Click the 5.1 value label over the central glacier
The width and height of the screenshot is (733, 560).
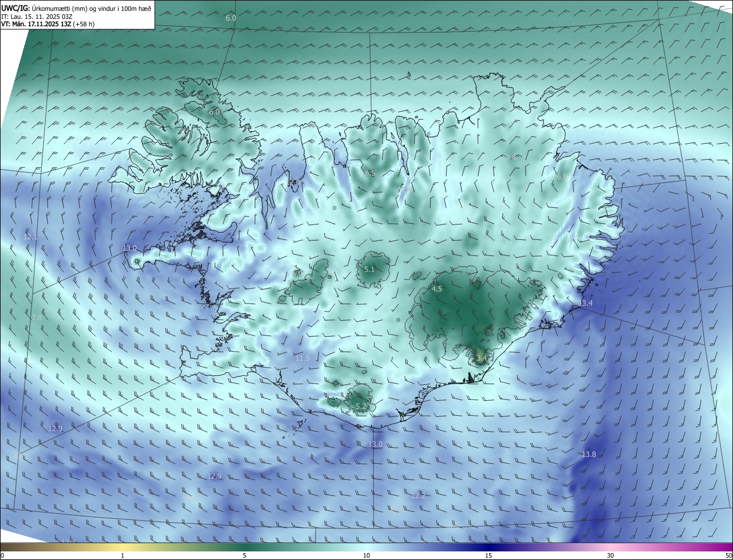click(x=369, y=269)
